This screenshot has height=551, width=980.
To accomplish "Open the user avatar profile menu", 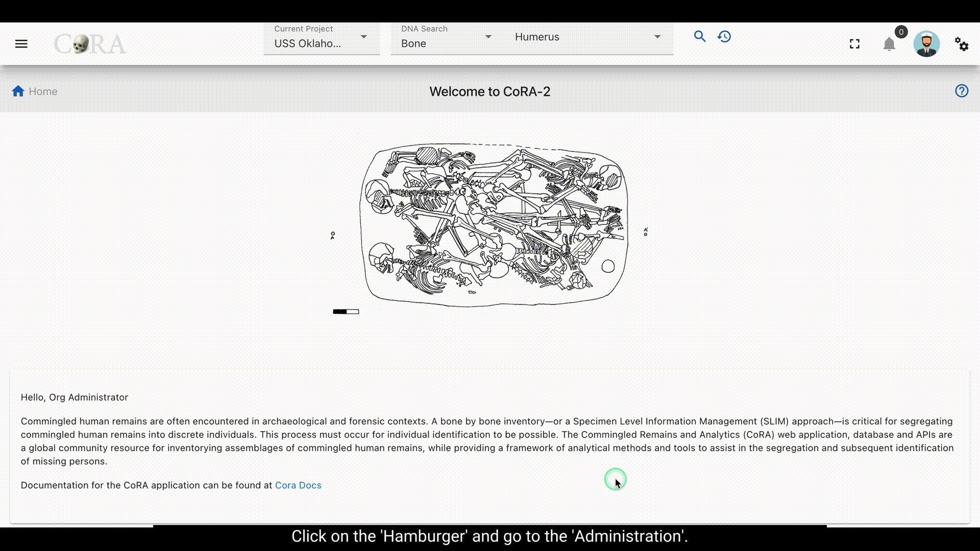I will tap(926, 44).
